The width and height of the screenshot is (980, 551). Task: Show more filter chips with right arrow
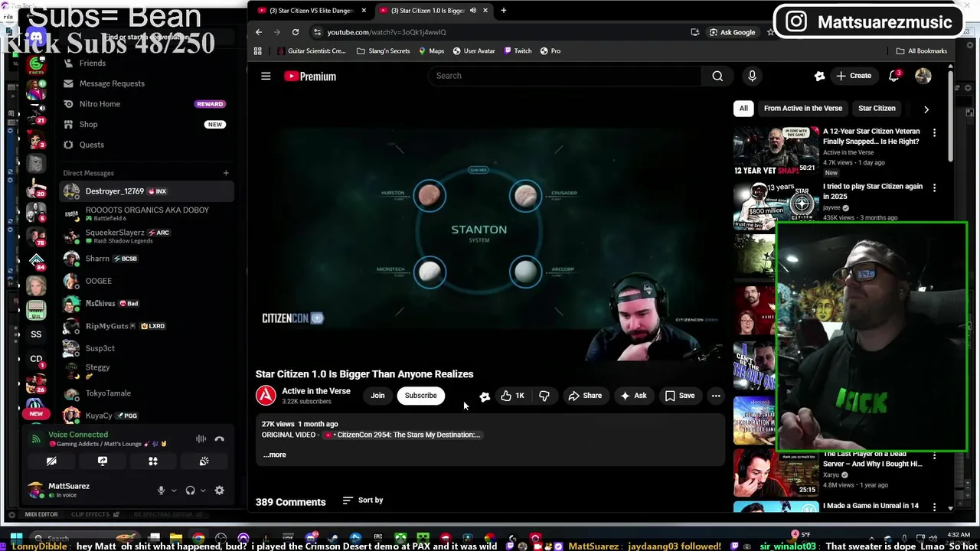click(x=926, y=109)
